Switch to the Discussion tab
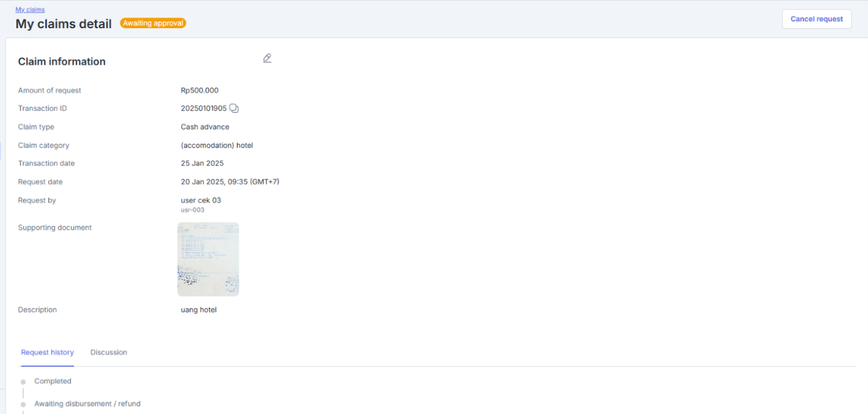 (108, 353)
